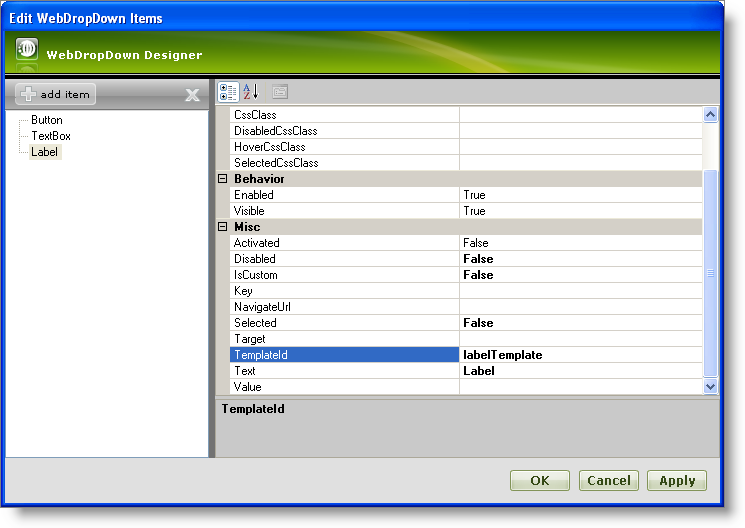Click the delete X icon
The image size is (745, 528).
(x=192, y=95)
